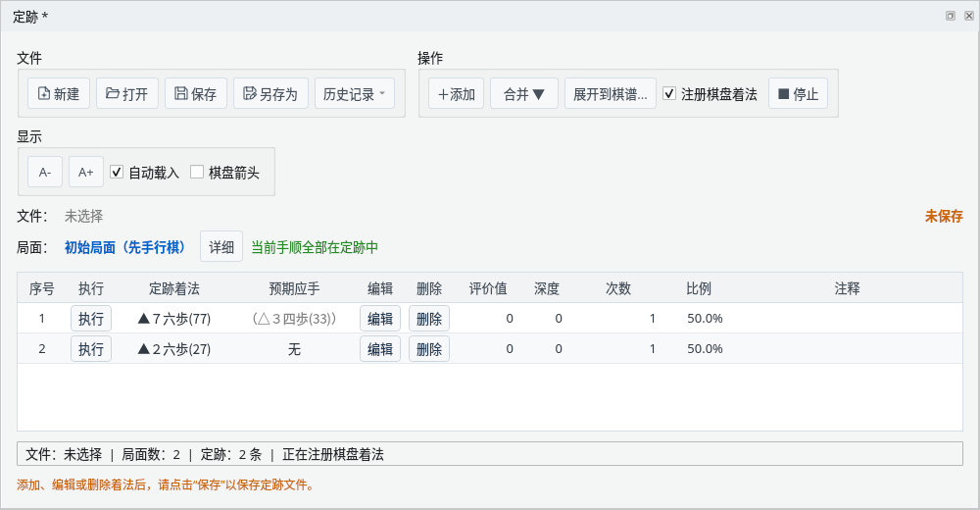
Task: Click the 初始局面（先手行棋）link text
Action: pyautogui.click(x=125, y=247)
